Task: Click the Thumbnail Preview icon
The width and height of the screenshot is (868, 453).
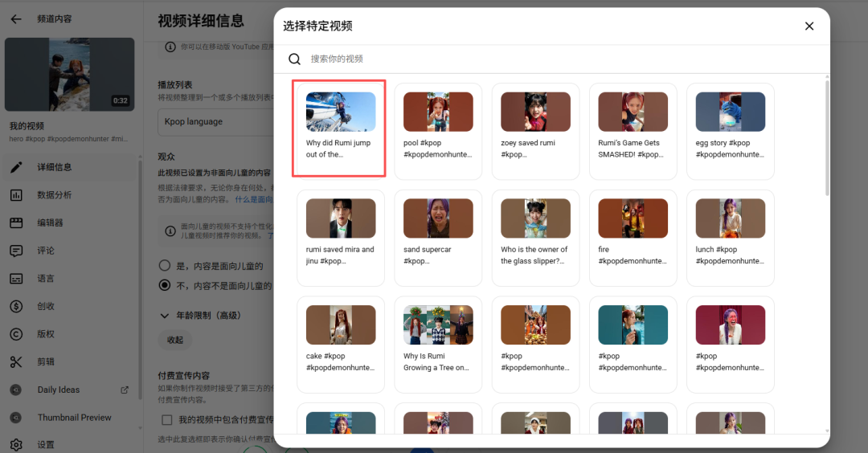Action: click(16, 418)
